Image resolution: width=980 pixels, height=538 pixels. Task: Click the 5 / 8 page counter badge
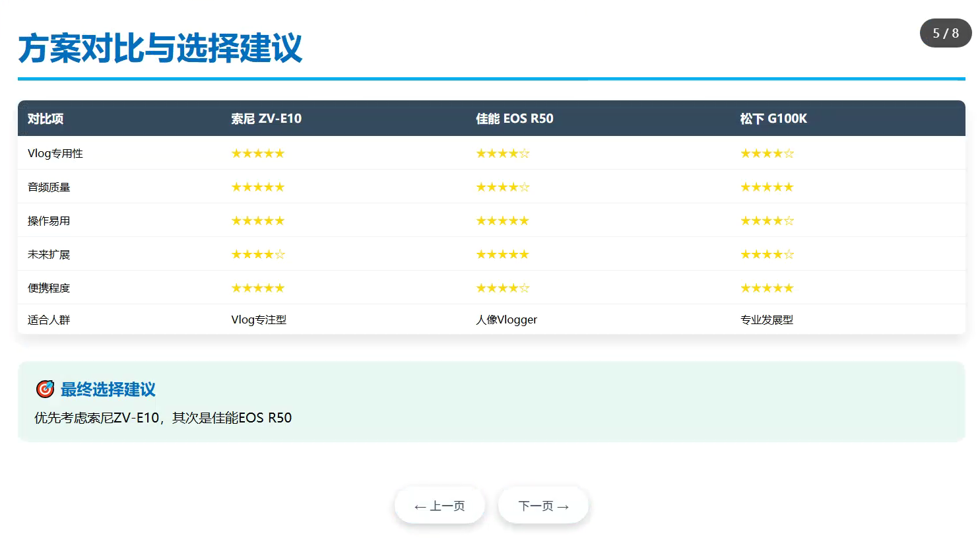coord(946,33)
